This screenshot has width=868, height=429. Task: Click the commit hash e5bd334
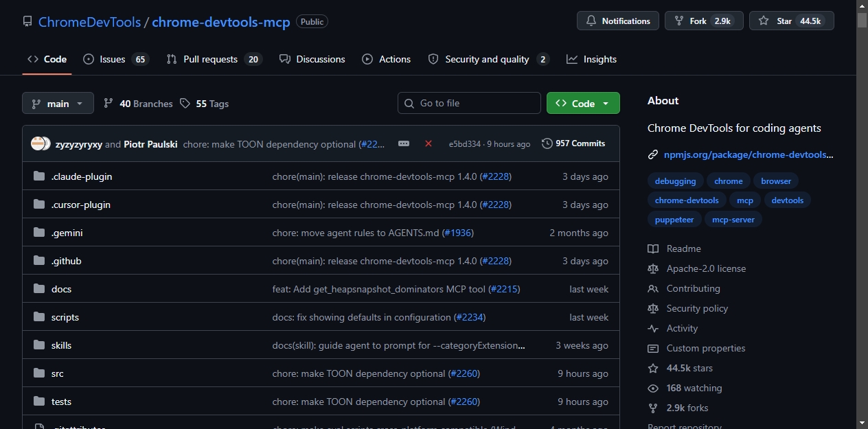[465, 144]
